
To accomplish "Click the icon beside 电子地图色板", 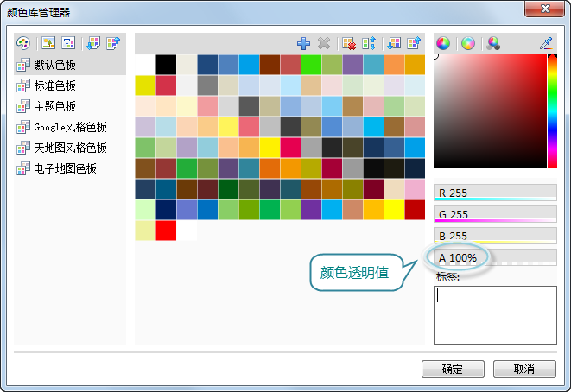I will [x=23, y=168].
